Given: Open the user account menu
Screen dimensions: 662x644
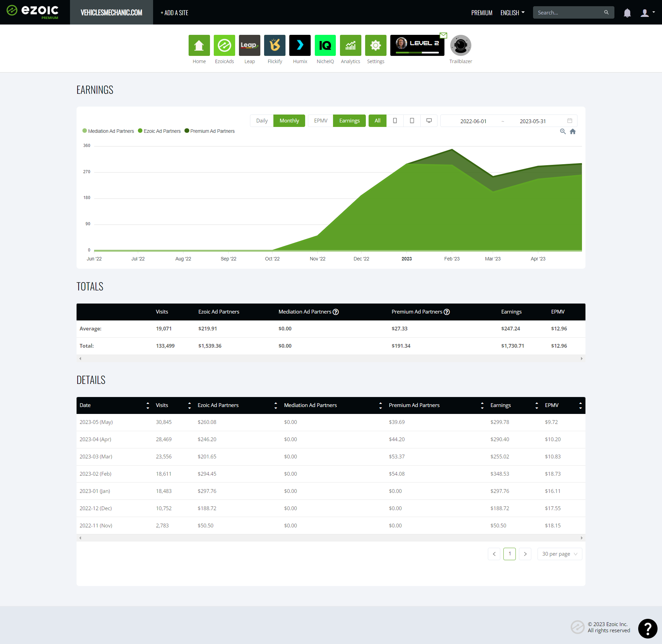Looking at the screenshot, I should coord(647,13).
